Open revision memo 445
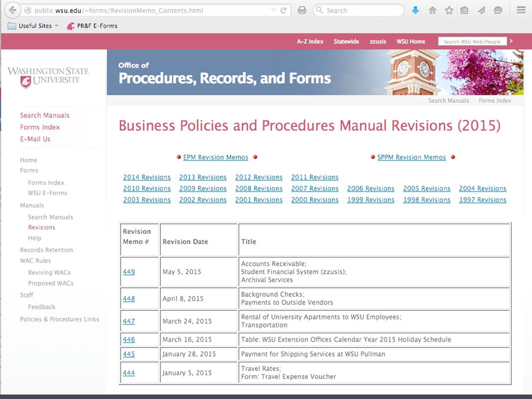The image size is (532, 399). pos(129,354)
